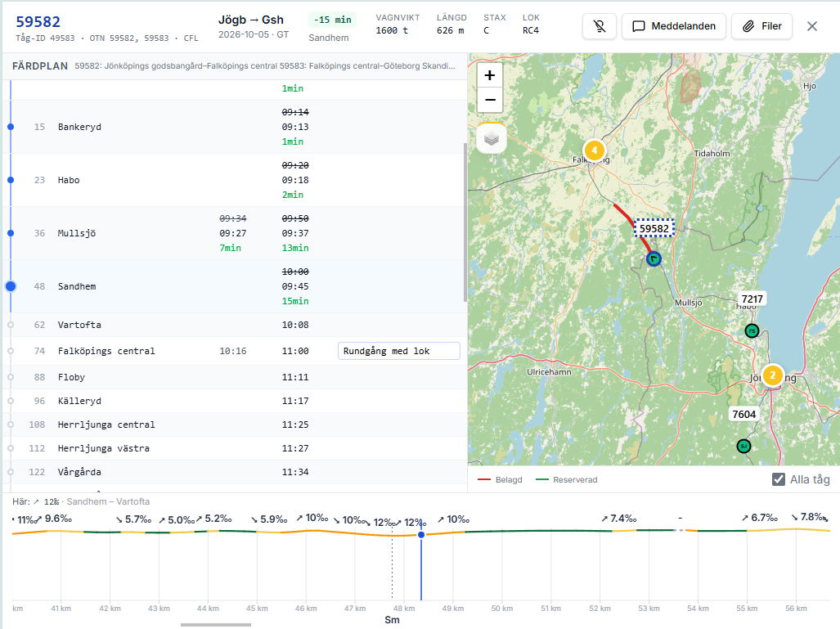
Task: Click the timetable vertical scrollbar
Action: point(465,222)
